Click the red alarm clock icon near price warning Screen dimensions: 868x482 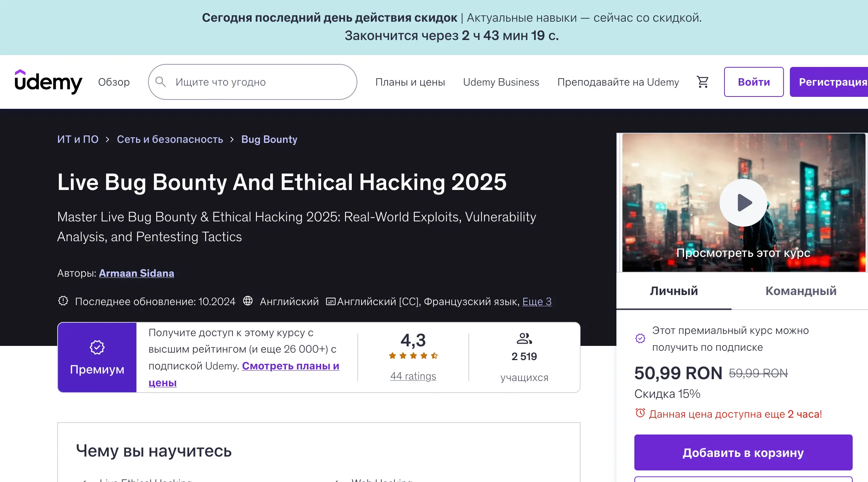click(x=640, y=413)
